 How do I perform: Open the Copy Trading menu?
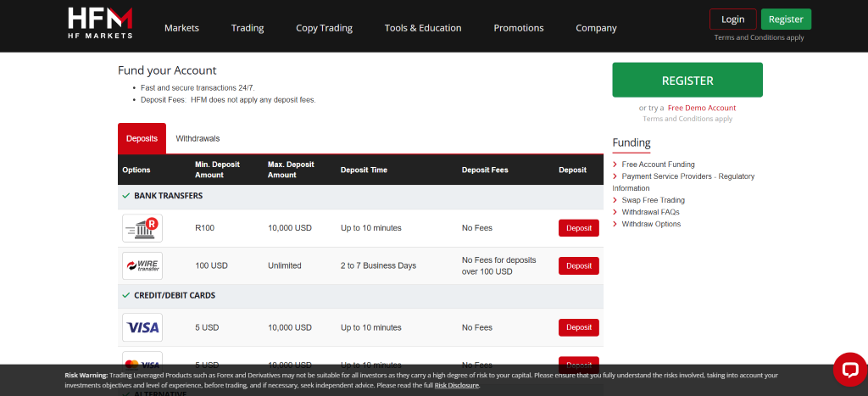(x=324, y=28)
